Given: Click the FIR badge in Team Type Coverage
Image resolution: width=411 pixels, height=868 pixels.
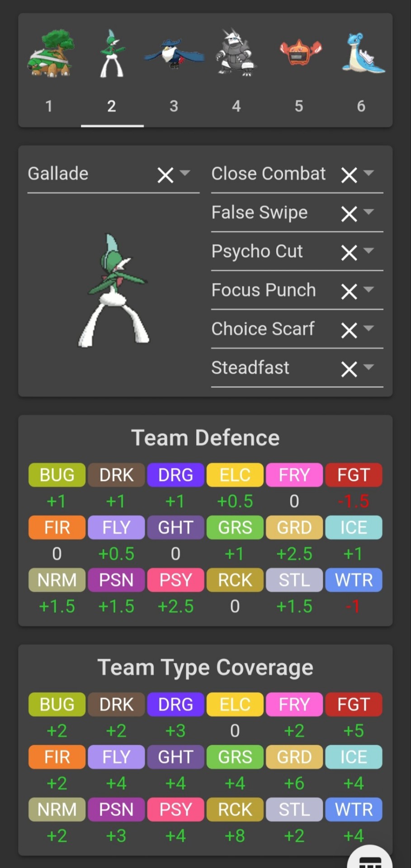Looking at the screenshot, I should tap(57, 757).
